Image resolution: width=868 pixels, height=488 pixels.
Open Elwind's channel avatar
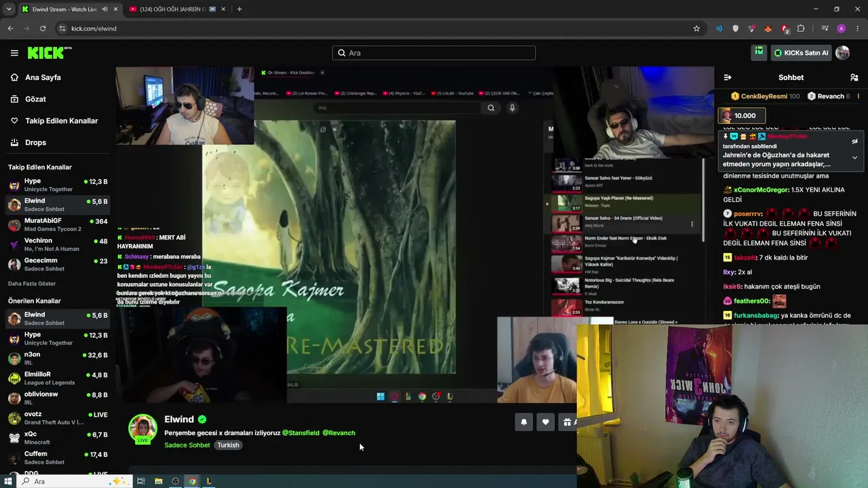[x=142, y=428]
